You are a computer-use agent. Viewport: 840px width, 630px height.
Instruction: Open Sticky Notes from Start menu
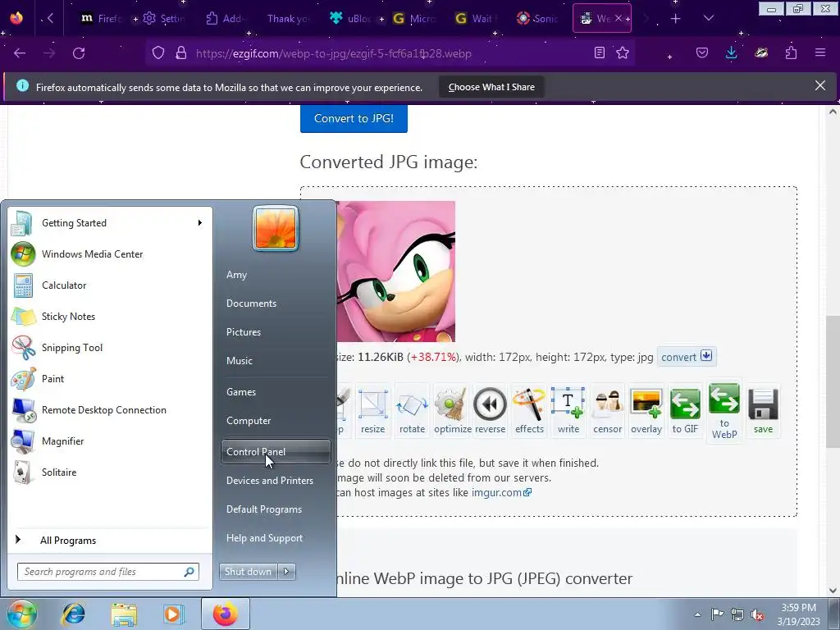(110, 317)
